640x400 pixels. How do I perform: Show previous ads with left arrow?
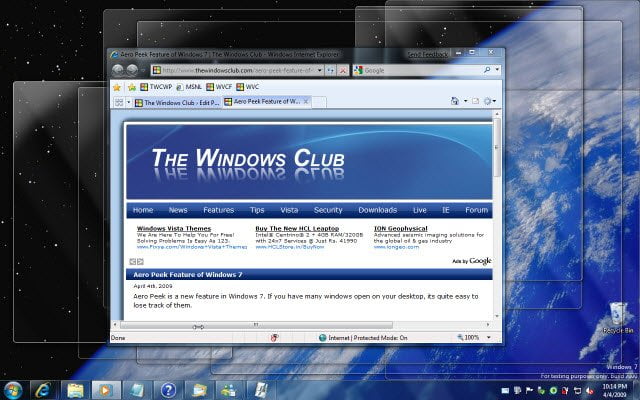pos(133,262)
